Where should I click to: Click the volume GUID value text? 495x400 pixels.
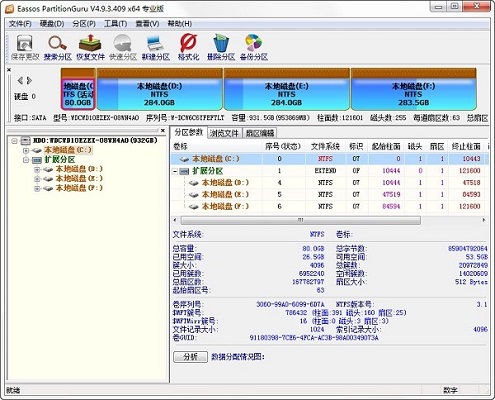(x=314, y=338)
